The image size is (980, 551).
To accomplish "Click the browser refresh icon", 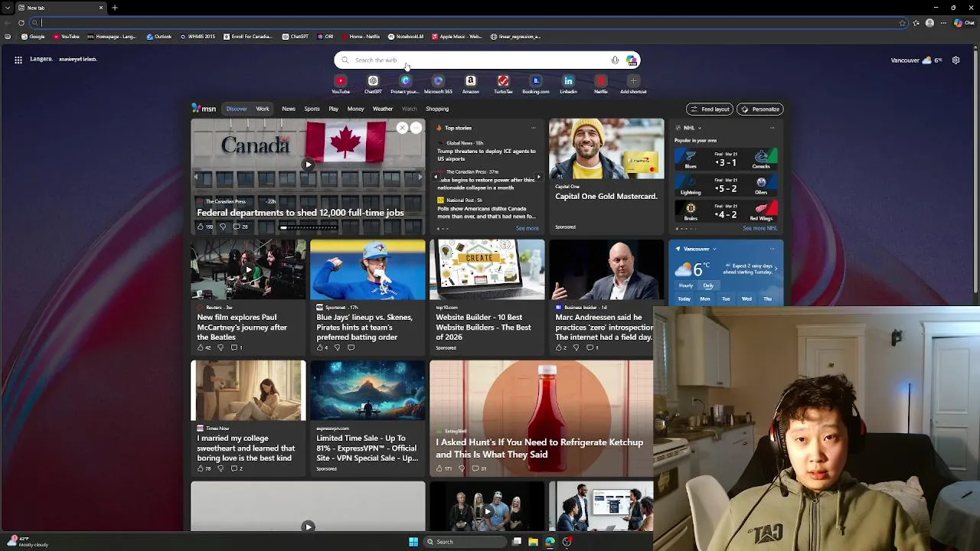I will point(21,23).
